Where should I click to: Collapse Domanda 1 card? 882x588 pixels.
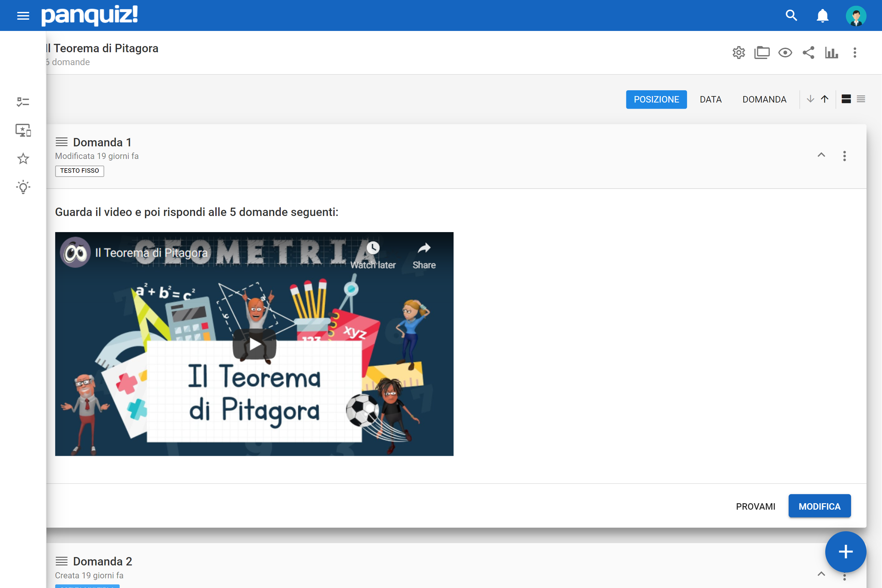click(821, 155)
